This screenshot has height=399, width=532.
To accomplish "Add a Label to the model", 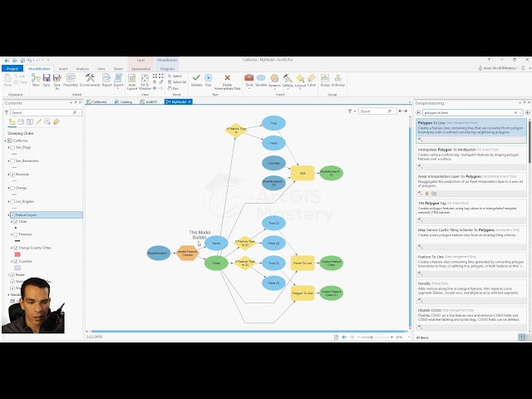I will [312, 81].
